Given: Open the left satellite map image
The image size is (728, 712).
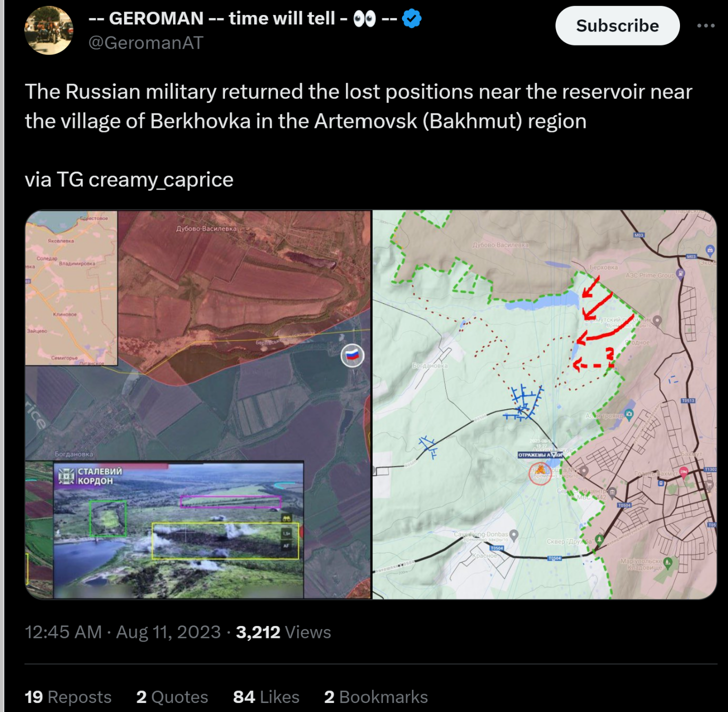Looking at the screenshot, I should coord(198,404).
